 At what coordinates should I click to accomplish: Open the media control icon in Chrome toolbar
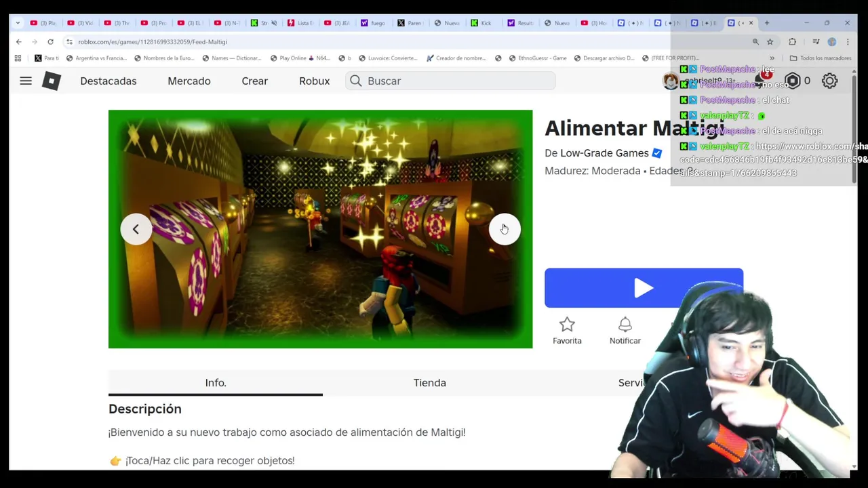[816, 41]
